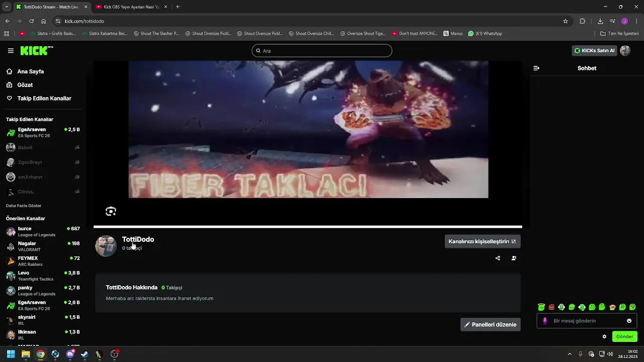Click the magnifier icon in search bar

(258, 51)
